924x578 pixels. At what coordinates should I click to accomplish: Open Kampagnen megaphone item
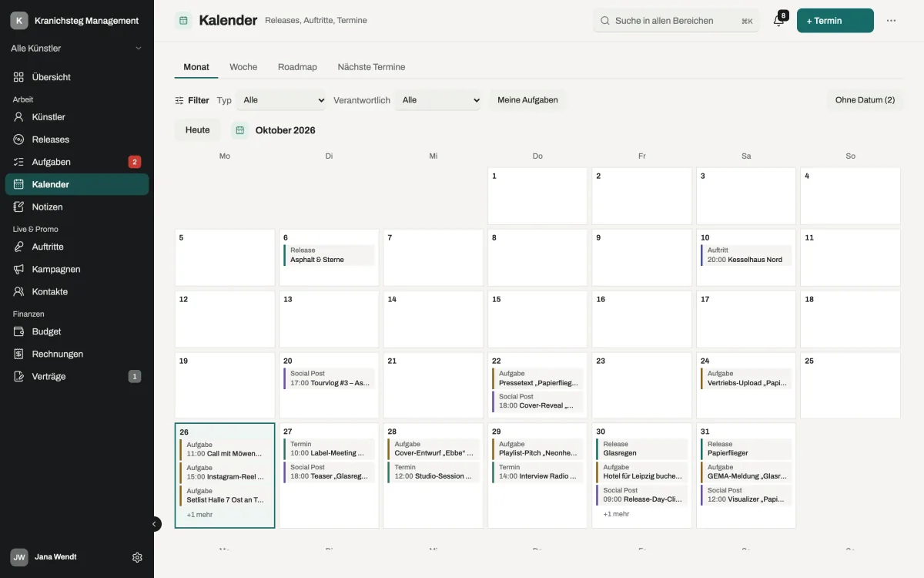pyautogui.click(x=77, y=269)
